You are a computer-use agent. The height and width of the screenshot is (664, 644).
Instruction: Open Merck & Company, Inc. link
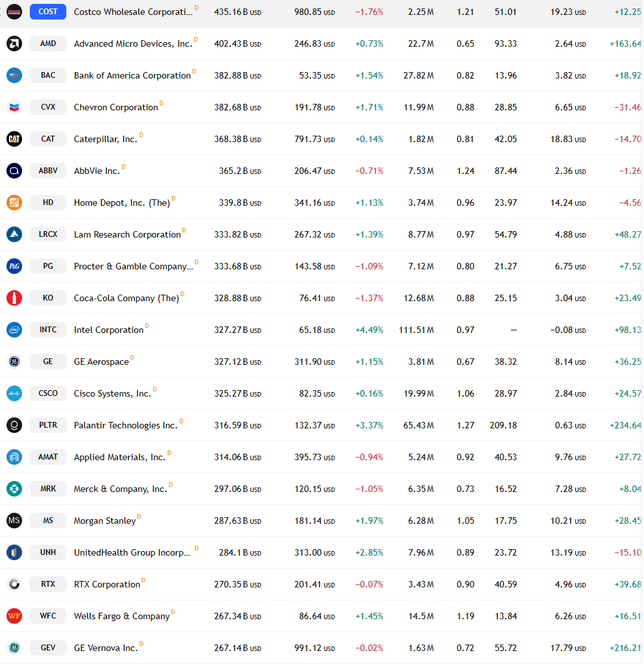(x=120, y=489)
